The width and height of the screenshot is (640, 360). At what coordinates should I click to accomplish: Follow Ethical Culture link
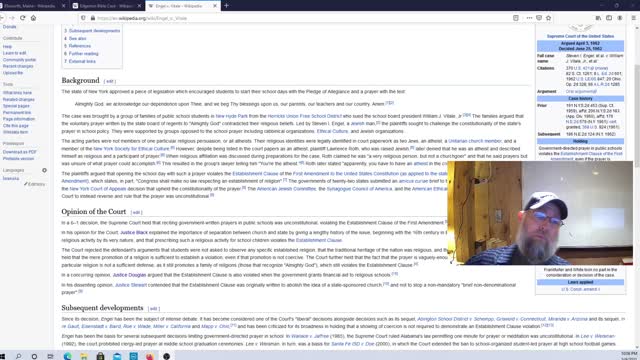pyautogui.click(x=332, y=131)
